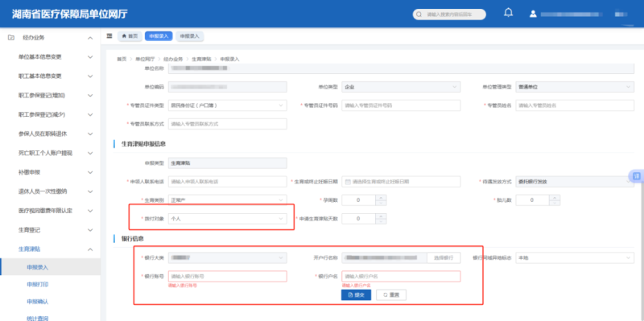This screenshot has height=321, width=644.
Task: Decrease 胎儿数 using the down stepper arrow
Action: (x=555, y=203)
